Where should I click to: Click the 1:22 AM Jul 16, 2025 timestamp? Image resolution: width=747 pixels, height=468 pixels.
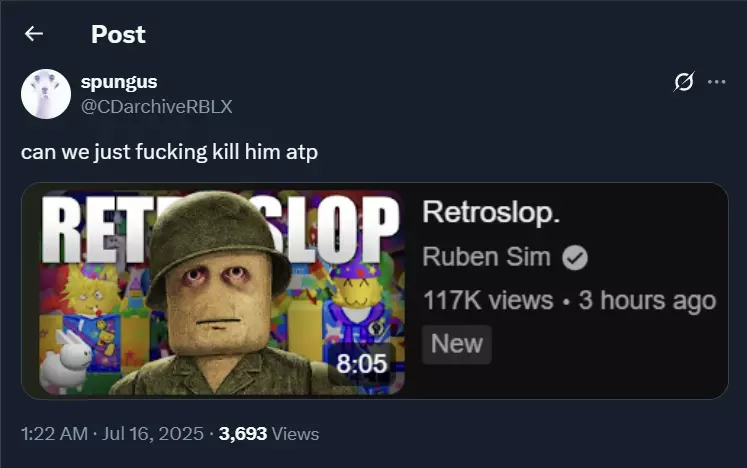click(x=112, y=434)
